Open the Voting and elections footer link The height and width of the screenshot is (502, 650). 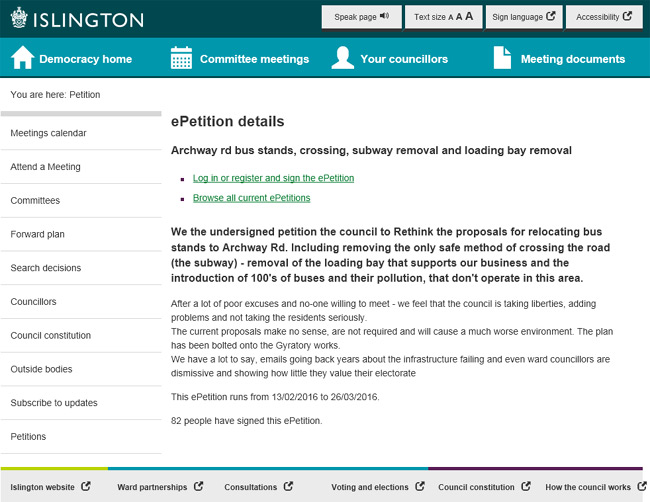[x=370, y=487]
